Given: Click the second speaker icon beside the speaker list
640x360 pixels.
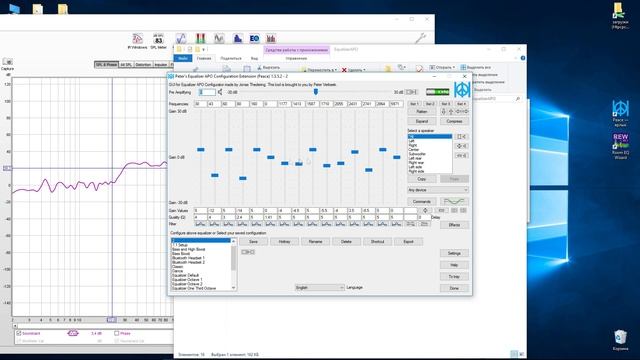Looking at the screenshot, I should point(461,146).
